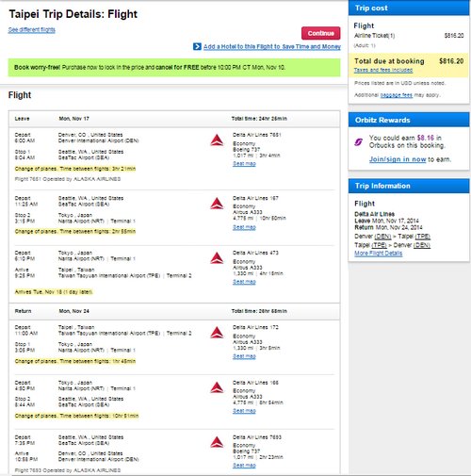This screenshot has height=476, width=471.
Task: Open Seat map for Delta flight 7651
Action: click(x=244, y=164)
